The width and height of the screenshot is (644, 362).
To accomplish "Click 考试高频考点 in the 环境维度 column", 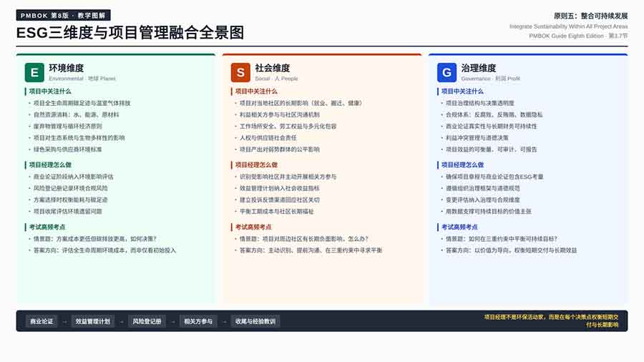I will [x=47, y=227].
